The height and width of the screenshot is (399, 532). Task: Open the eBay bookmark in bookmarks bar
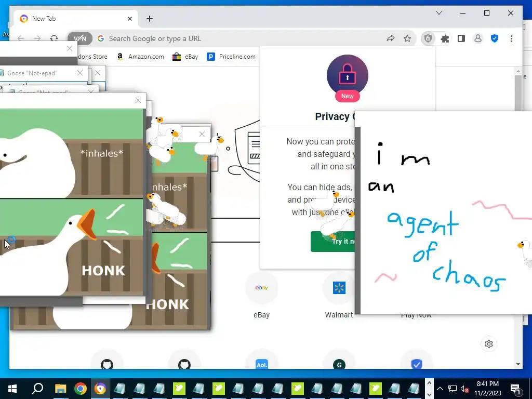coord(185,57)
